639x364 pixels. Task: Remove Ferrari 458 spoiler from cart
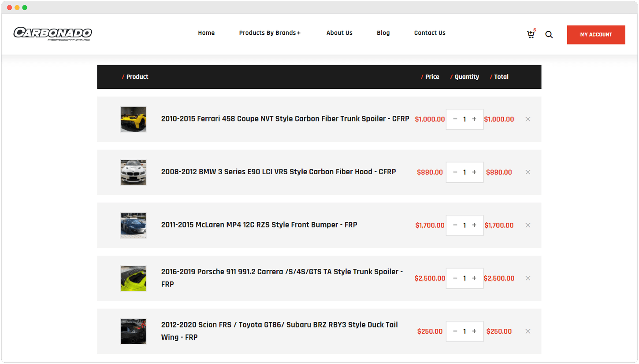(528, 119)
